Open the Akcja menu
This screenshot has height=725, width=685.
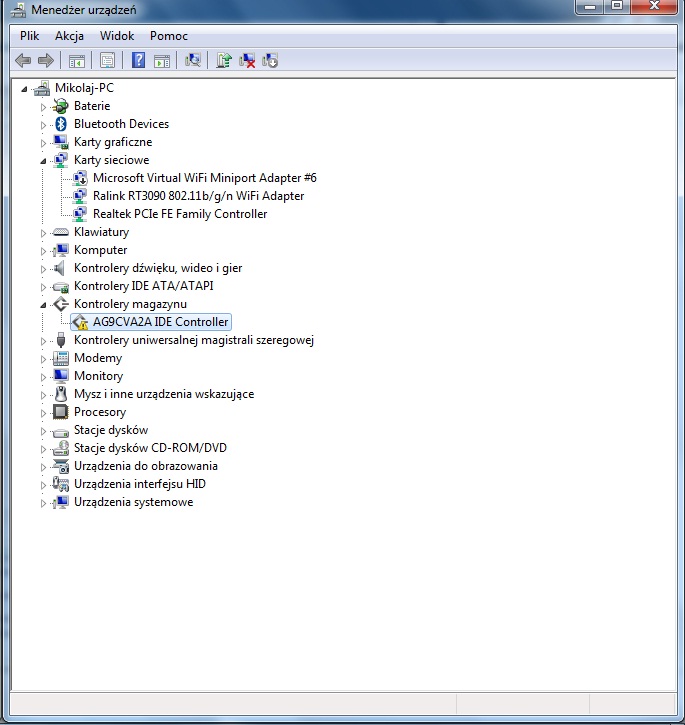[69, 36]
